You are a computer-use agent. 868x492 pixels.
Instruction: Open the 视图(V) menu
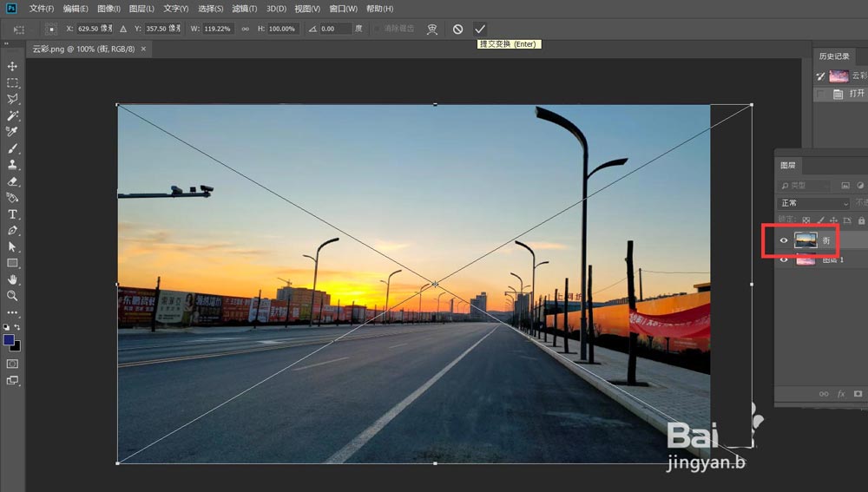click(x=307, y=9)
